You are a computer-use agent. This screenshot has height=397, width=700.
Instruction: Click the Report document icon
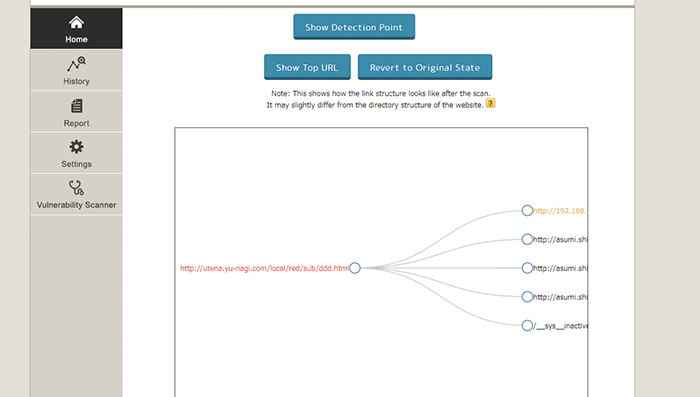(76, 106)
